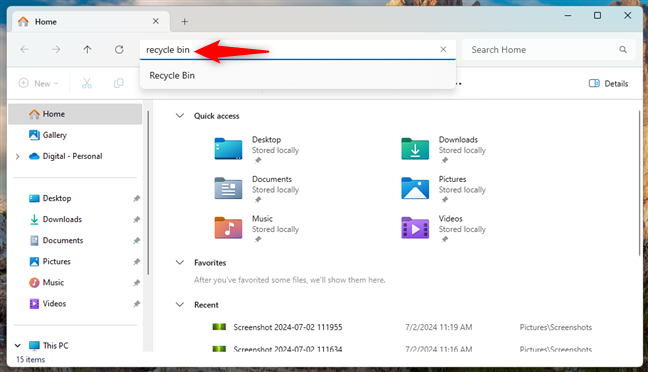The height and width of the screenshot is (372, 648).
Task: Clear the address bar text
Action: [x=443, y=50]
